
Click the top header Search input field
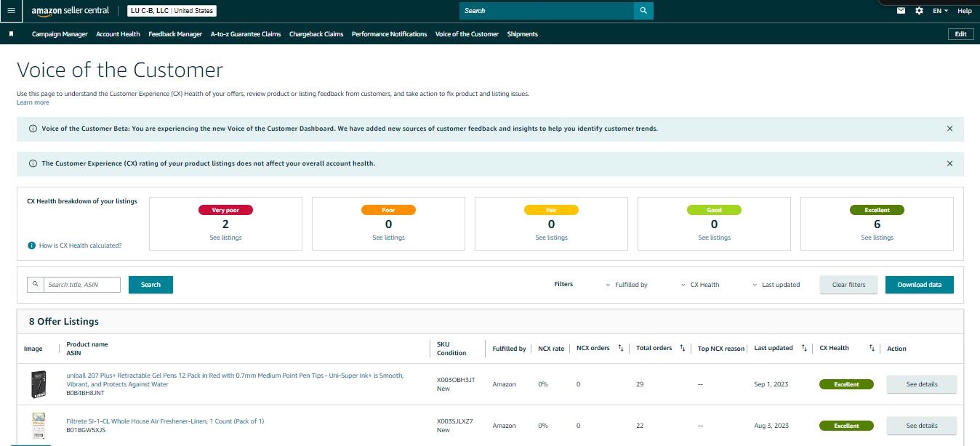point(547,11)
